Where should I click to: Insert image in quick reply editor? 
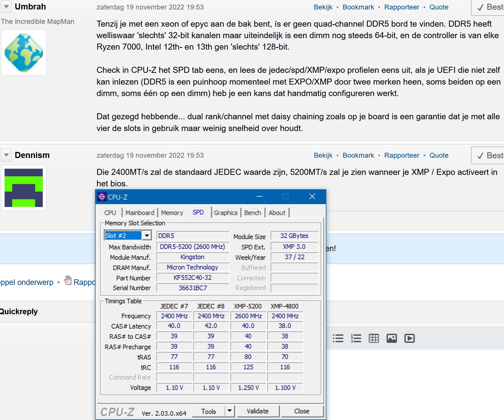(392, 338)
